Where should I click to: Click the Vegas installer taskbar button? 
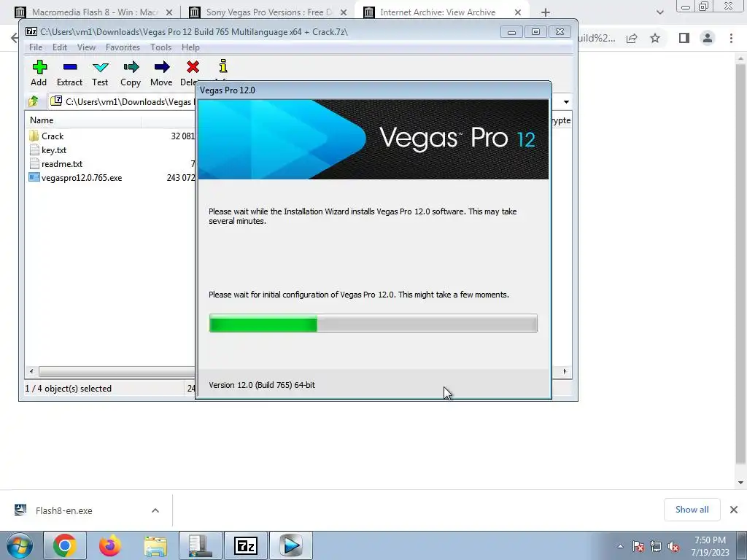pos(291,545)
